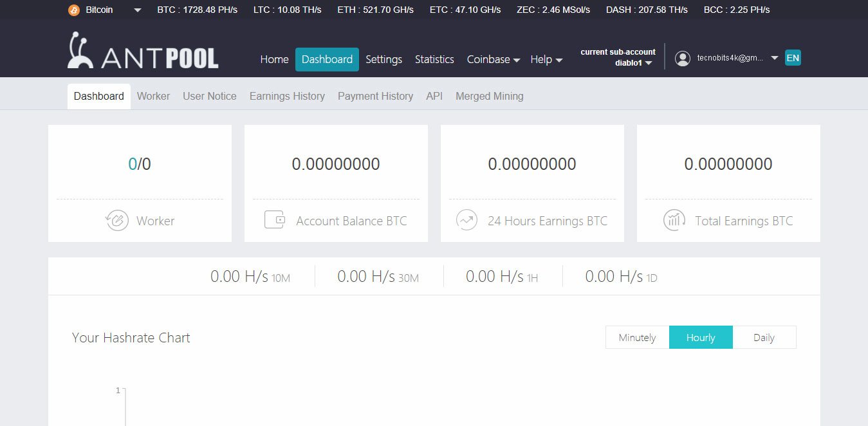Click the 24 Hours Earnings trend icon
This screenshot has width=868, height=426.
point(466,220)
